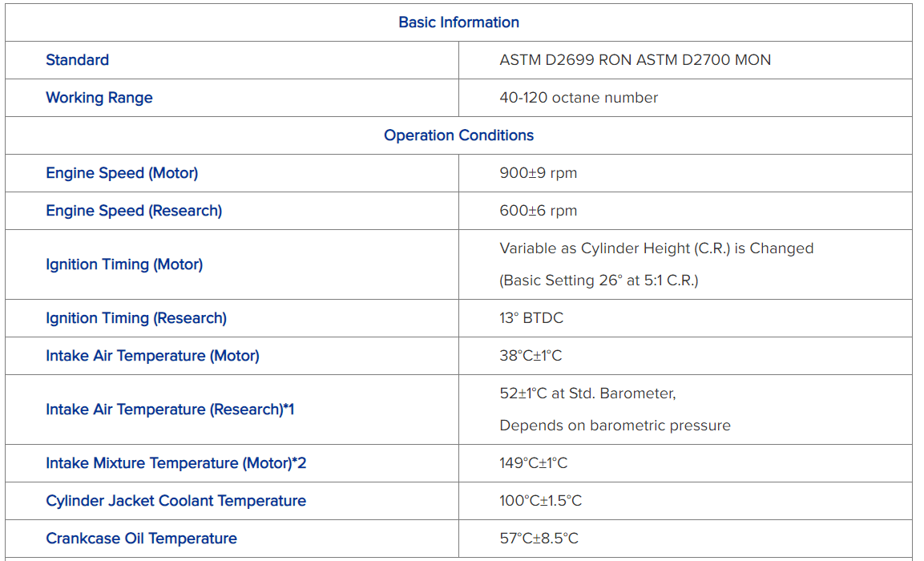Click the 600±6 rpm value
This screenshot has height=561, width=924.
pos(538,211)
